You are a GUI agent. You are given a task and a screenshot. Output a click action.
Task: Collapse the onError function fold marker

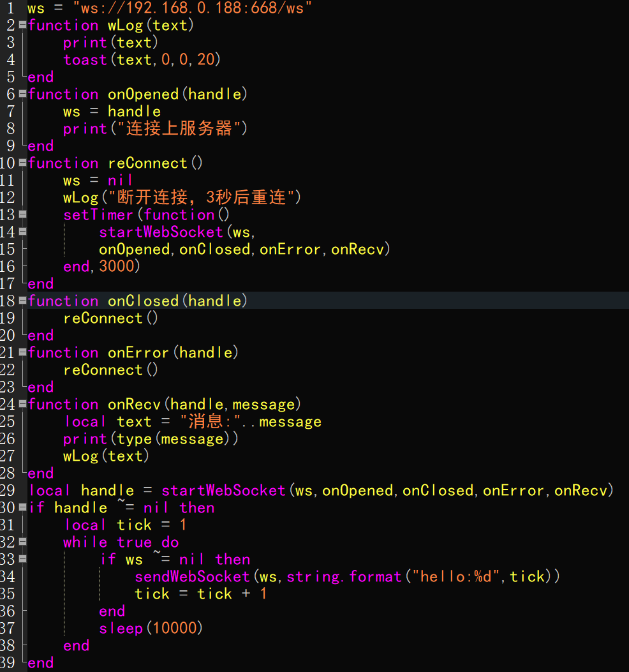coord(23,352)
